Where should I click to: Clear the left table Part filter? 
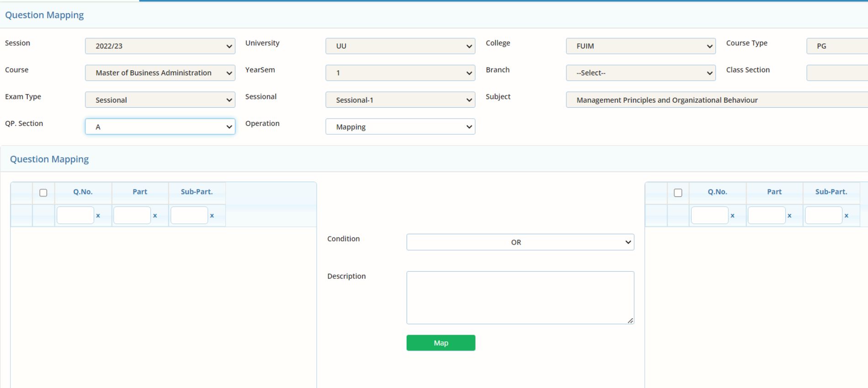155,215
